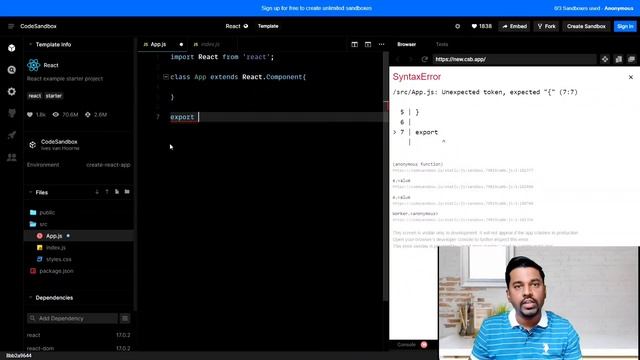640x360 pixels.
Task: Collapse the Template Info section
Action: [30, 44]
